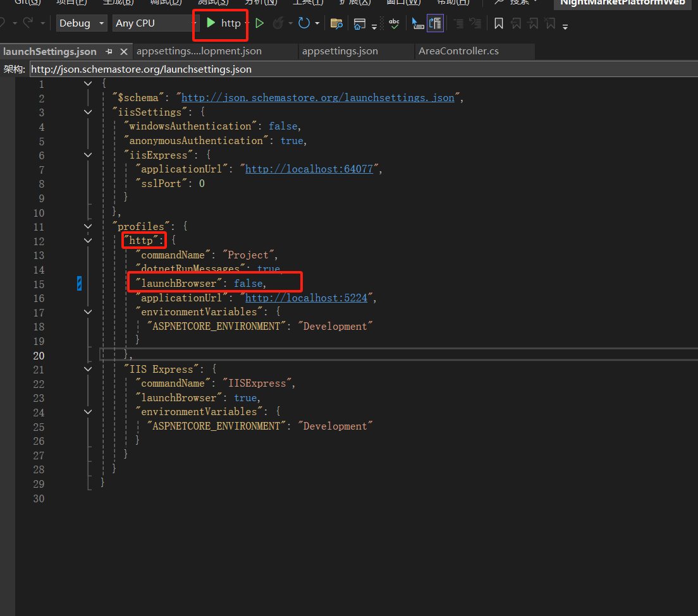The image size is (698, 616).
Task: Start without debugging using the hollow play icon
Action: tap(259, 23)
